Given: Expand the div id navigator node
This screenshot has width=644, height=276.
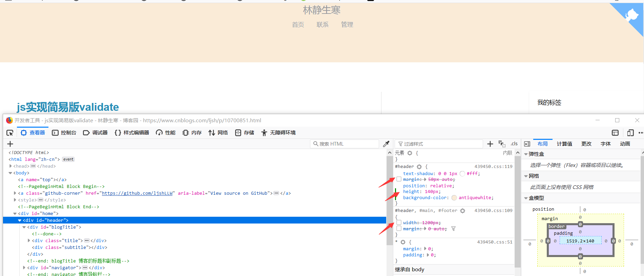Looking at the screenshot, I should pos(24,268).
